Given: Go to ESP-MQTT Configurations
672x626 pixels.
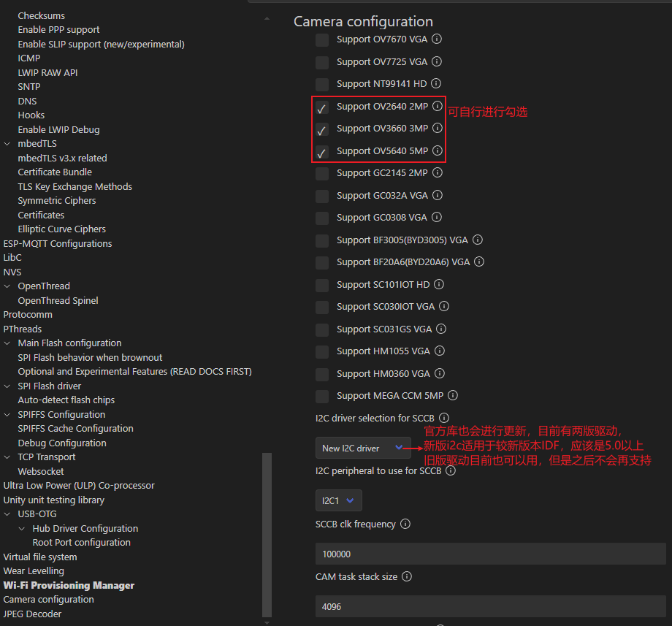Looking at the screenshot, I should point(58,244).
